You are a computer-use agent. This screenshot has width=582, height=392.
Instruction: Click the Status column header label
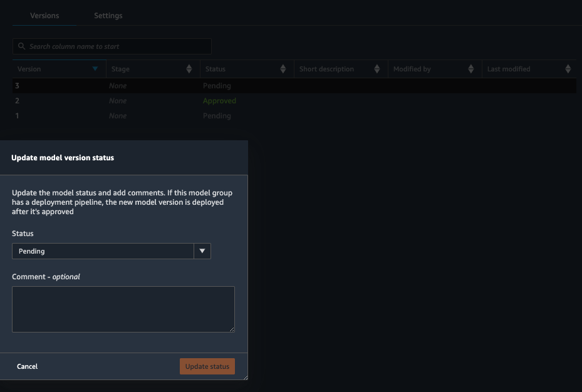click(216, 69)
